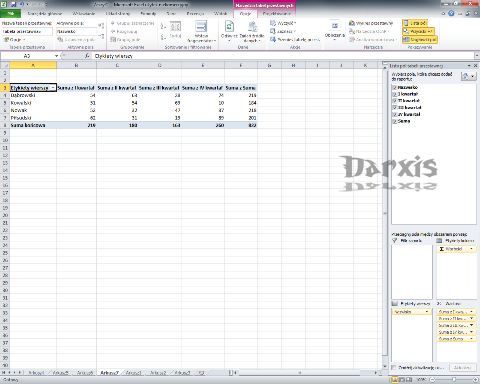Image resolution: width=480 pixels, height=384 pixels.
Task: Click the Zaznacz (Select) icon in Akcje group
Action: click(x=273, y=31)
